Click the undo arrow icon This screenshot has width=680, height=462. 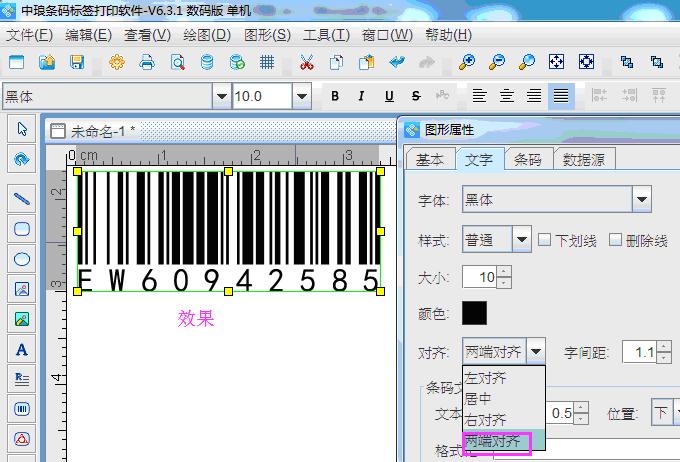[397, 62]
